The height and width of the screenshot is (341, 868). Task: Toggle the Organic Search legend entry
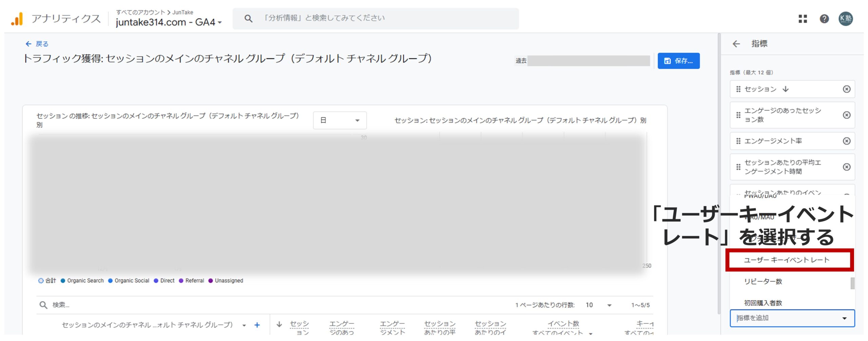pos(82,280)
